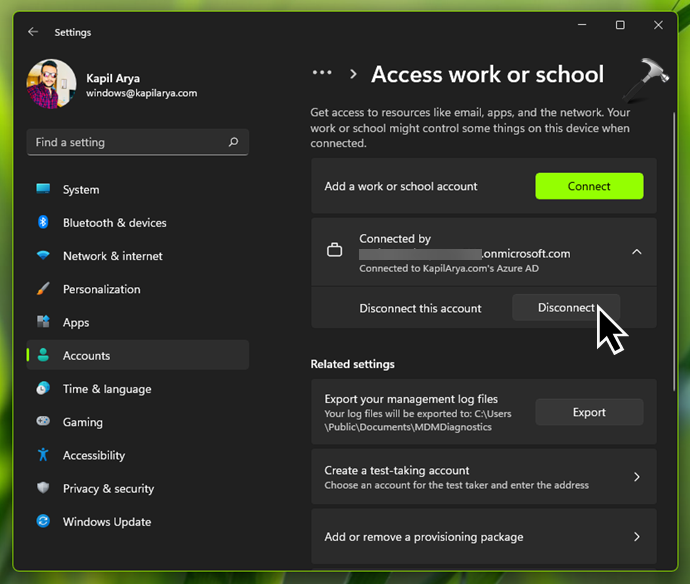Click the 'Related settings' heading
Screen dimensions: 690x584
[352, 364]
